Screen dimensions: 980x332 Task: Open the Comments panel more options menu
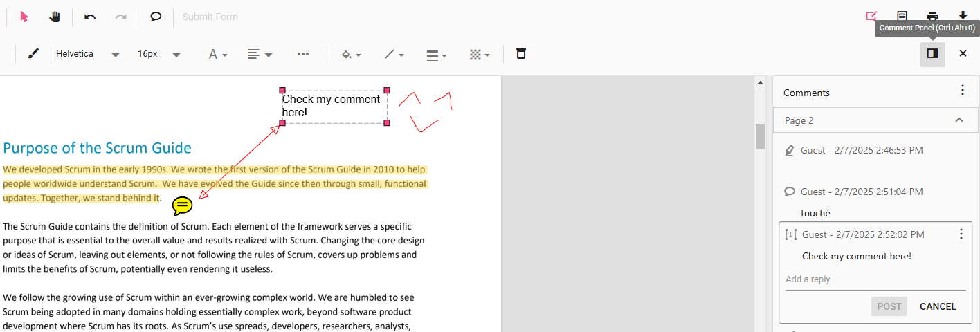962,91
